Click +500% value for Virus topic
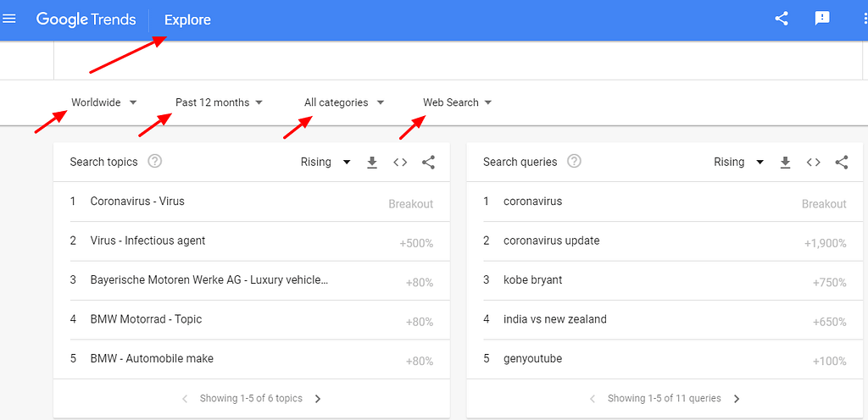The width and height of the screenshot is (868, 420). [416, 243]
